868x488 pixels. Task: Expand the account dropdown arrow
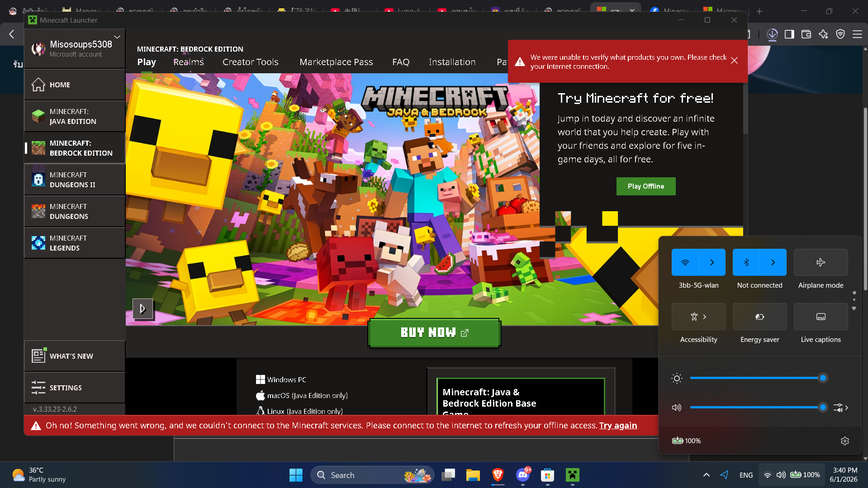(x=117, y=37)
